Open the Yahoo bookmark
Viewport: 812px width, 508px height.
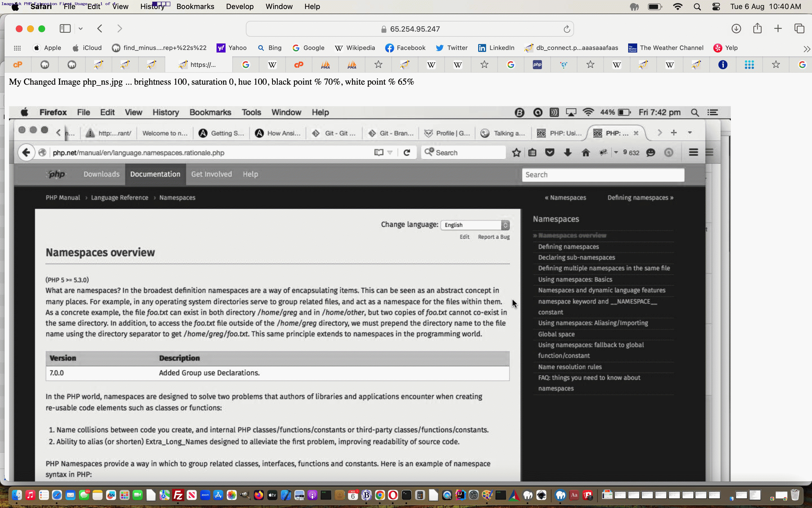232,48
